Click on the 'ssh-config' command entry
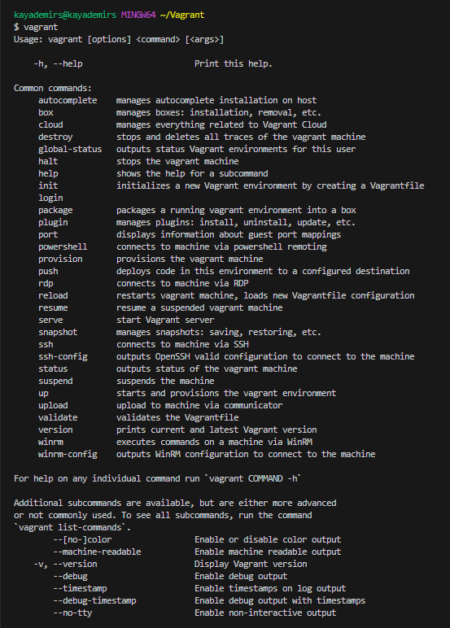 point(63,356)
